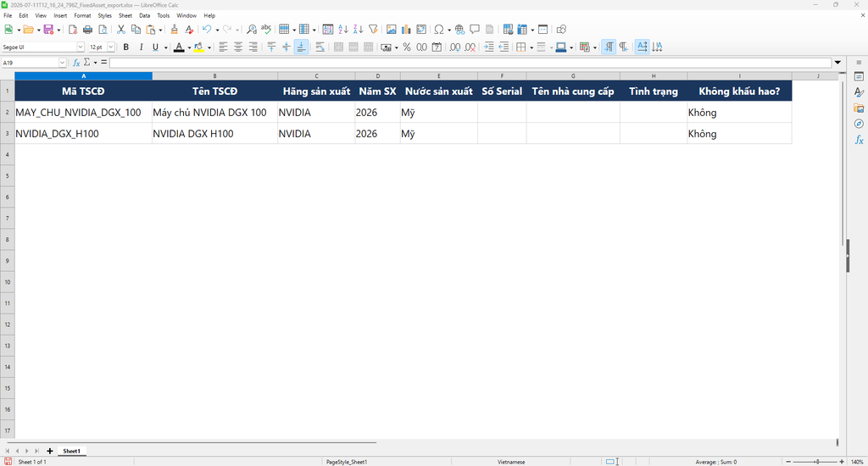Sort ascending with the A-Z icon
The width and height of the screenshot is (868, 466).
[343, 30]
